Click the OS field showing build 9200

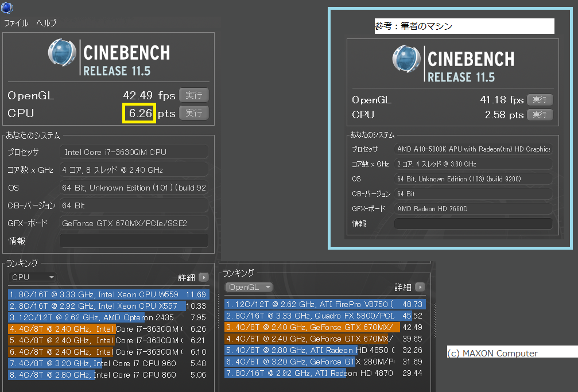(474, 179)
